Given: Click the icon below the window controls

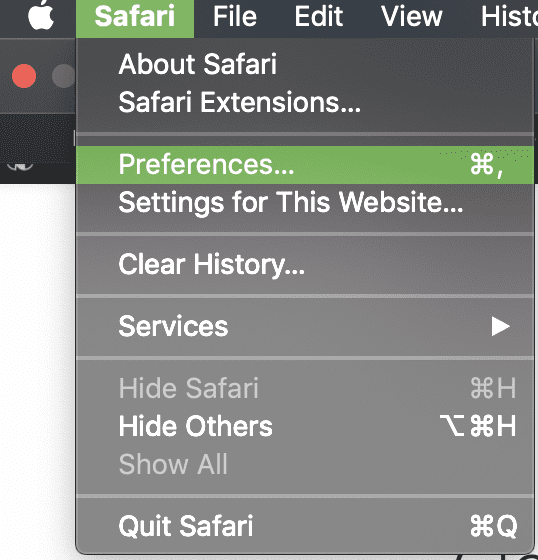Looking at the screenshot, I should point(20,166).
